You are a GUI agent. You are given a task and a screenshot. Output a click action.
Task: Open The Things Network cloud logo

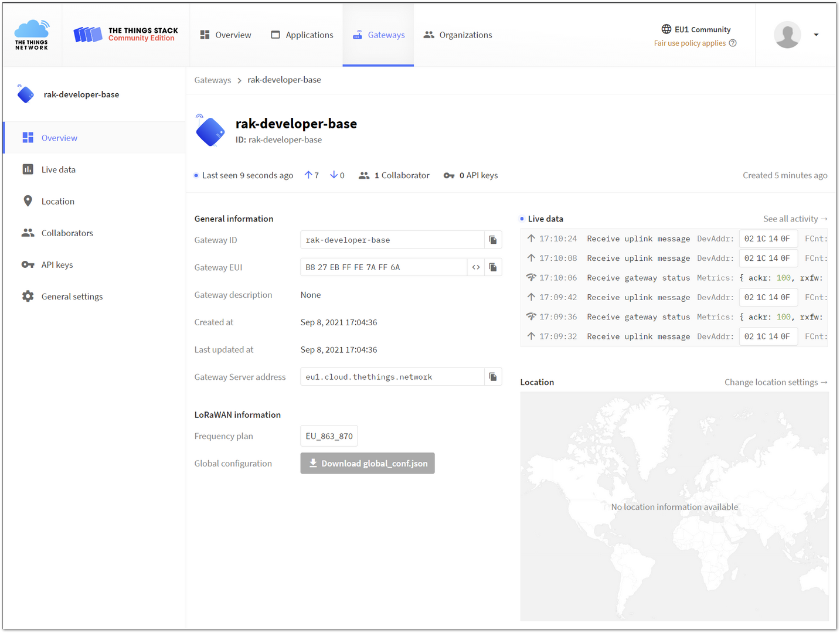click(32, 35)
